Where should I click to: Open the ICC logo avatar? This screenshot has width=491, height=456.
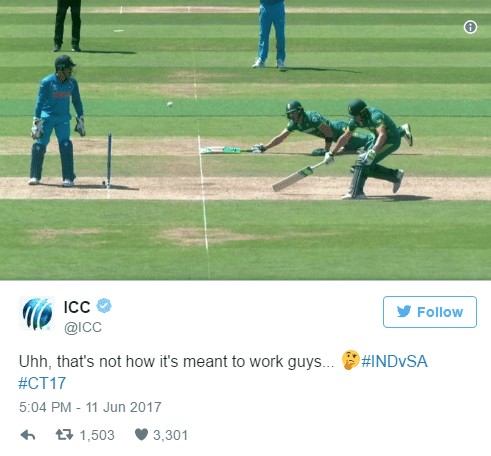37,313
